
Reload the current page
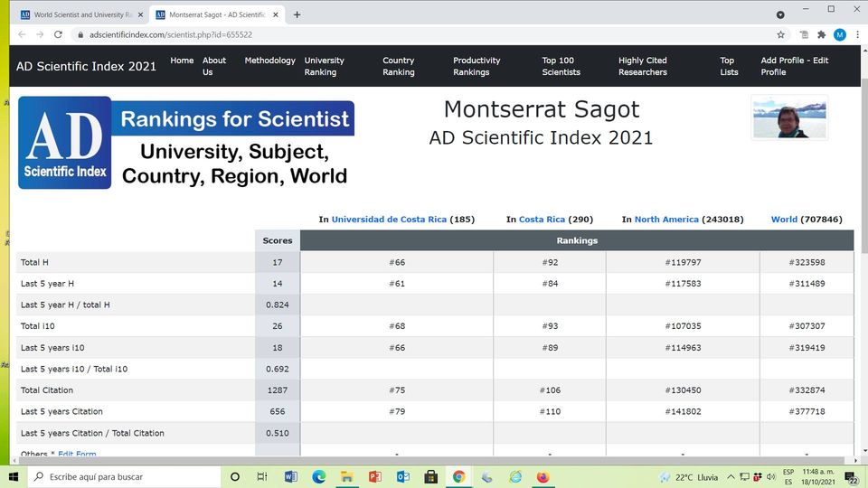(x=58, y=34)
